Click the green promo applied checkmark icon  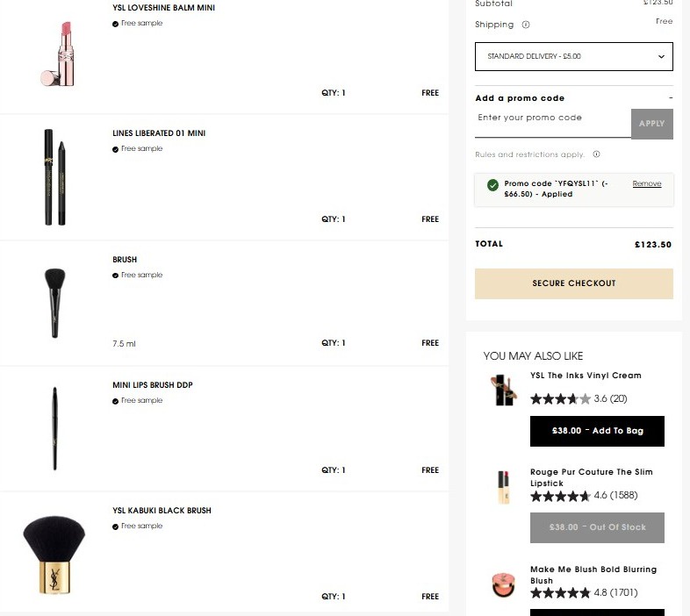492,184
